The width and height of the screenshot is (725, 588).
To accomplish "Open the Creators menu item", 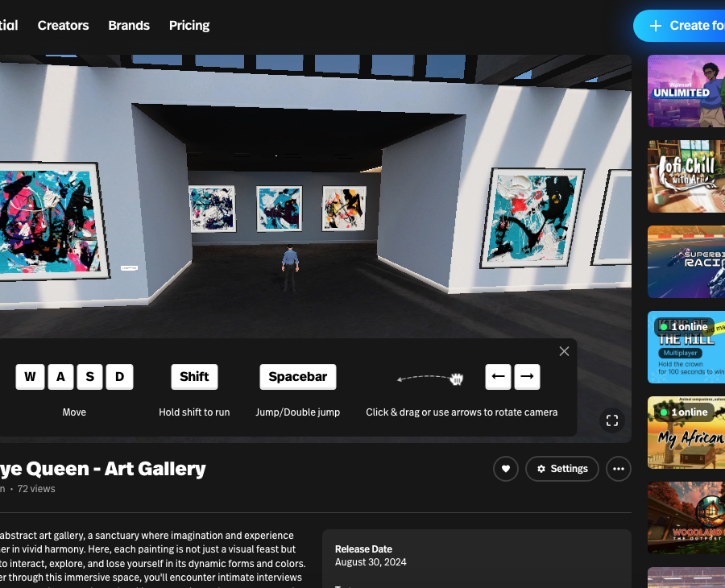I will pyautogui.click(x=63, y=26).
